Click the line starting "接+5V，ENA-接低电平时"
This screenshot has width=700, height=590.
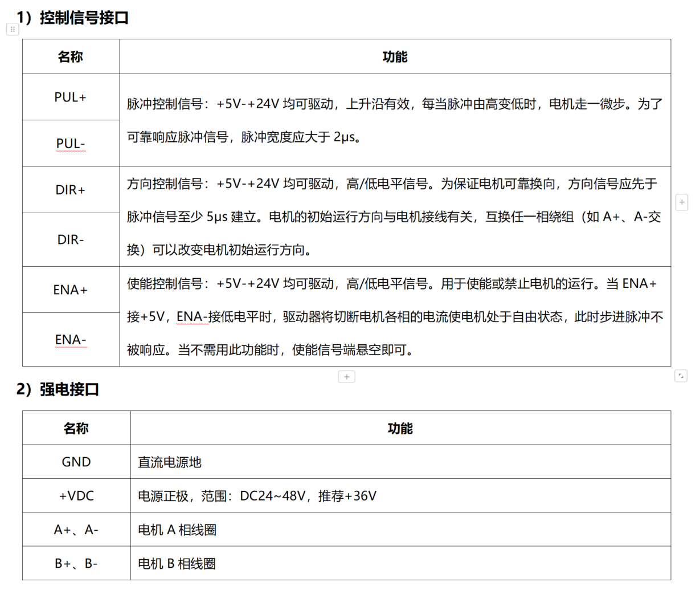pos(395,316)
